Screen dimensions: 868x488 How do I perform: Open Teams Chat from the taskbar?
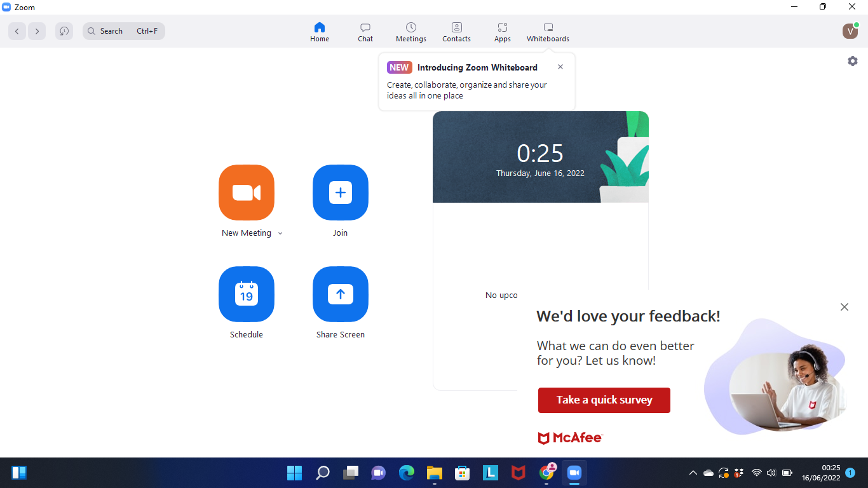coord(379,473)
